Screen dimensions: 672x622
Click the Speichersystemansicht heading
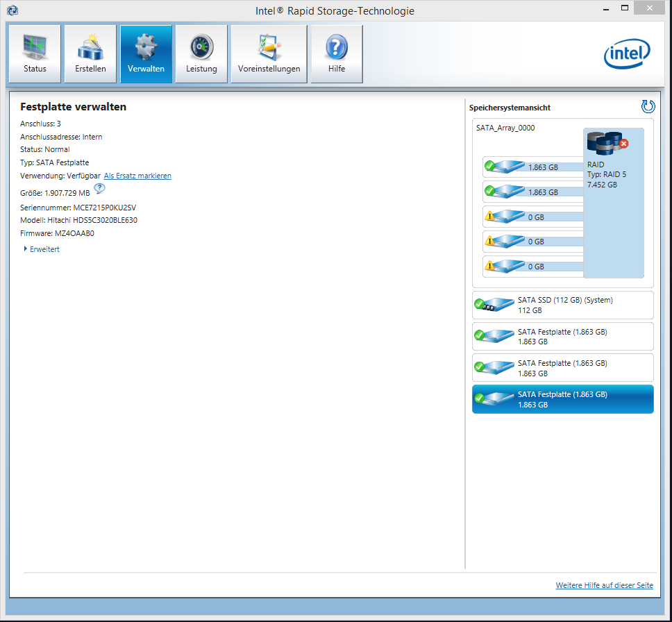(510, 108)
